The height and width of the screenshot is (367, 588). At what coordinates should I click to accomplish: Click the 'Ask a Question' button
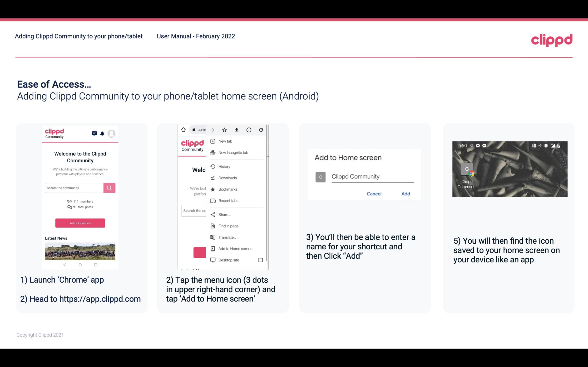click(x=80, y=223)
